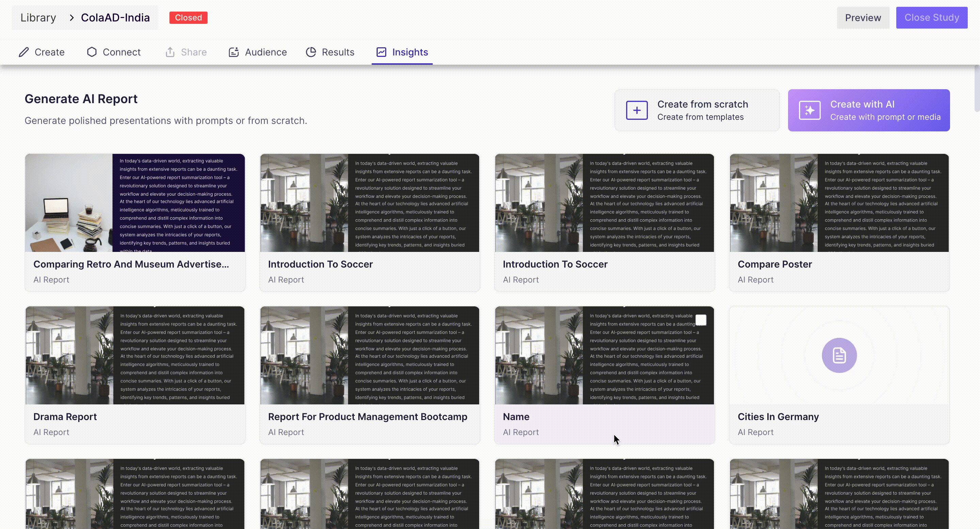The image size is (980, 529).
Task: Open the Create tab
Action: [42, 52]
